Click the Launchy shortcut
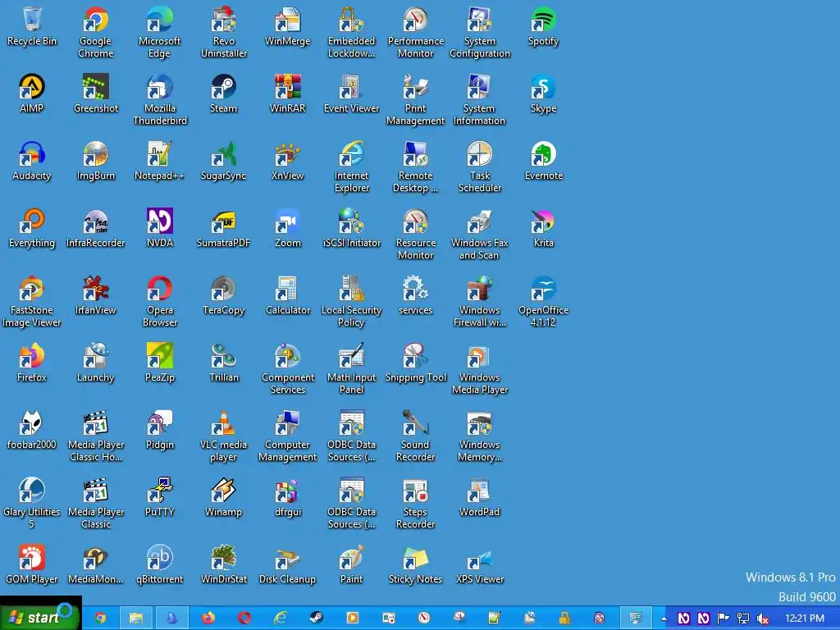 [x=95, y=363]
